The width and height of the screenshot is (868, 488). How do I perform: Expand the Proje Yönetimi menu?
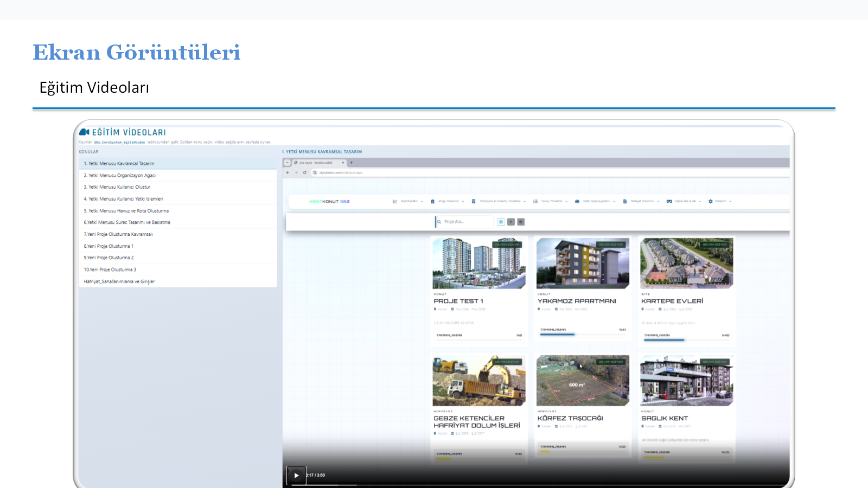[x=448, y=201]
